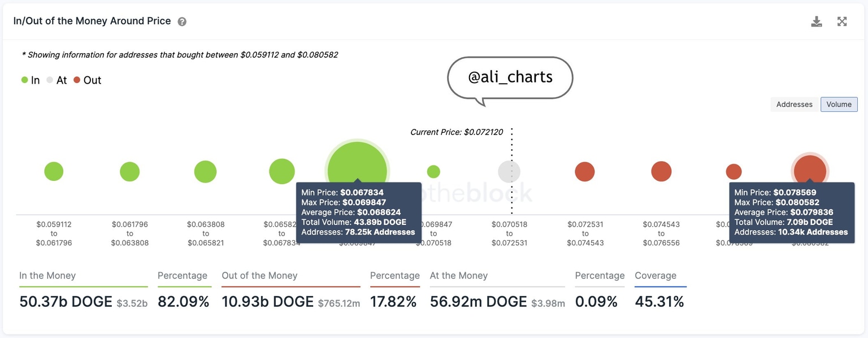Click the green bubble above the $0.059112 range

(54, 171)
